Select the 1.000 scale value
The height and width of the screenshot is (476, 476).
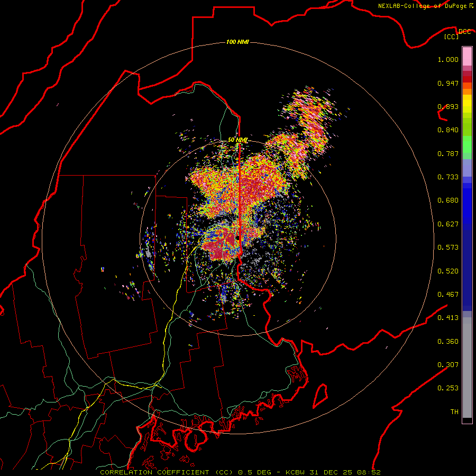448,59
